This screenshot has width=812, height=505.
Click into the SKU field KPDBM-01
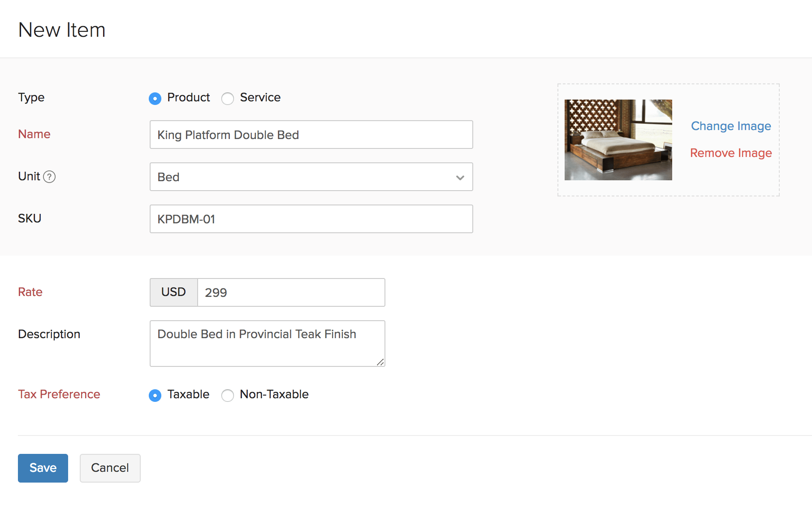click(x=311, y=219)
